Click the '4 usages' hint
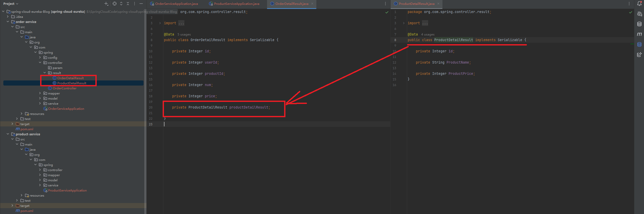This screenshot has width=644, height=214. click(x=428, y=34)
